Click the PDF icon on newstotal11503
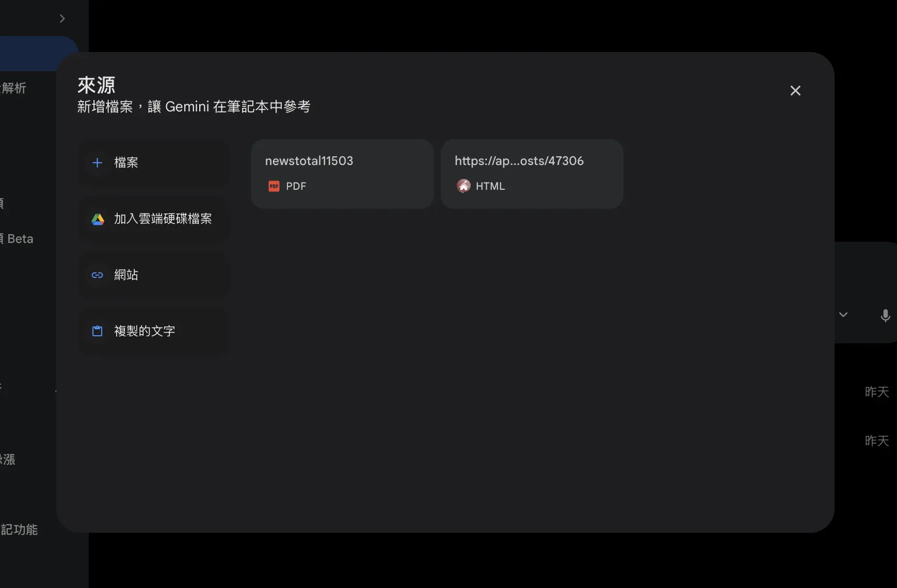The height and width of the screenshot is (588, 897). pyautogui.click(x=274, y=186)
